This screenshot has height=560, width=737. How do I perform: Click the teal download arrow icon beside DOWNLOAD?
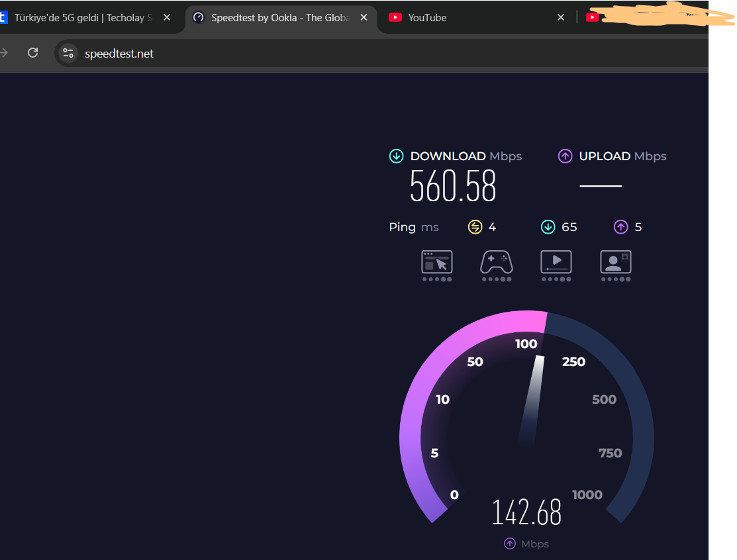pyautogui.click(x=397, y=156)
